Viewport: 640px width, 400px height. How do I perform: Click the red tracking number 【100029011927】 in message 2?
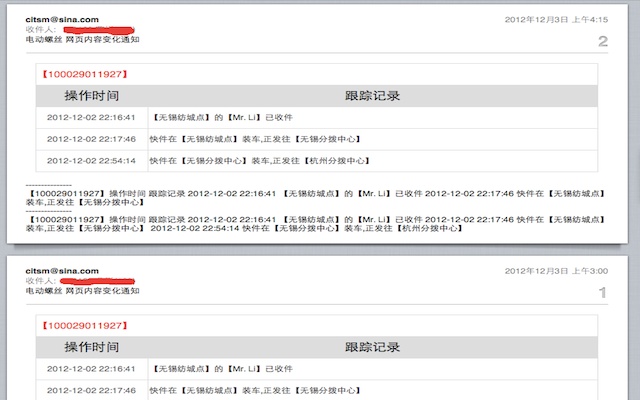click(85, 74)
